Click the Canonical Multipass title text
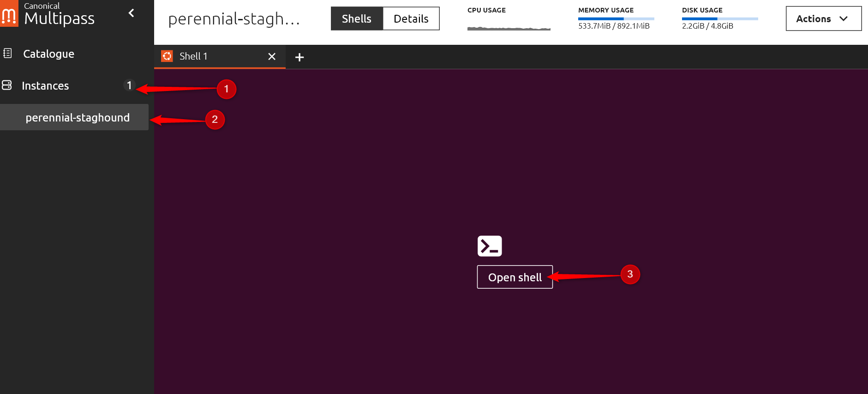The width and height of the screenshot is (868, 394). click(x=59, y=14)
